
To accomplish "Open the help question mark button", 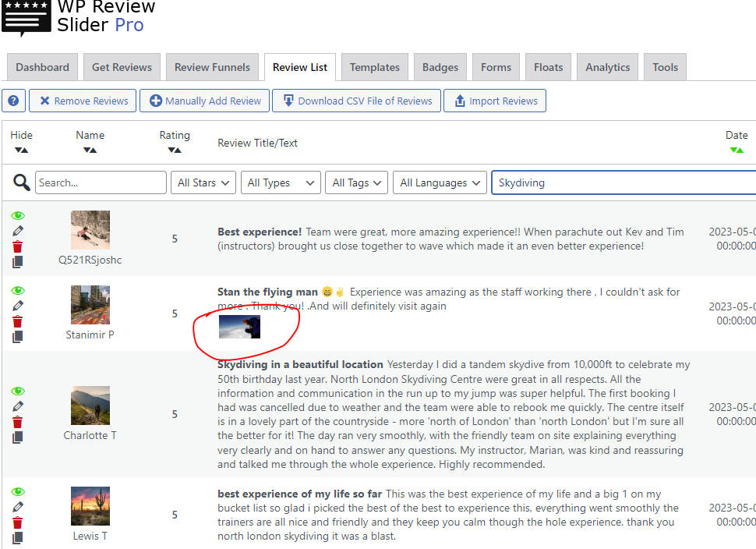I will coord(13,101).
